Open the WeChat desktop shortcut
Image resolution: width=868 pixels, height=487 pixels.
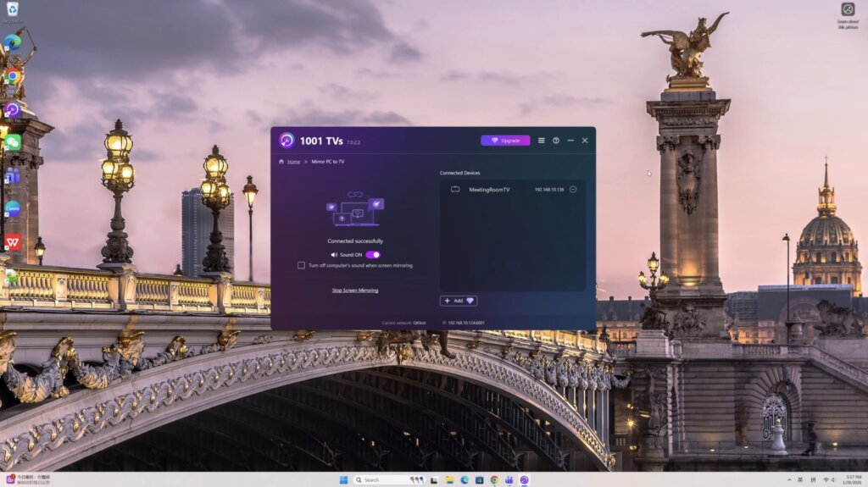pyautogui.click(x=12, y=142)
